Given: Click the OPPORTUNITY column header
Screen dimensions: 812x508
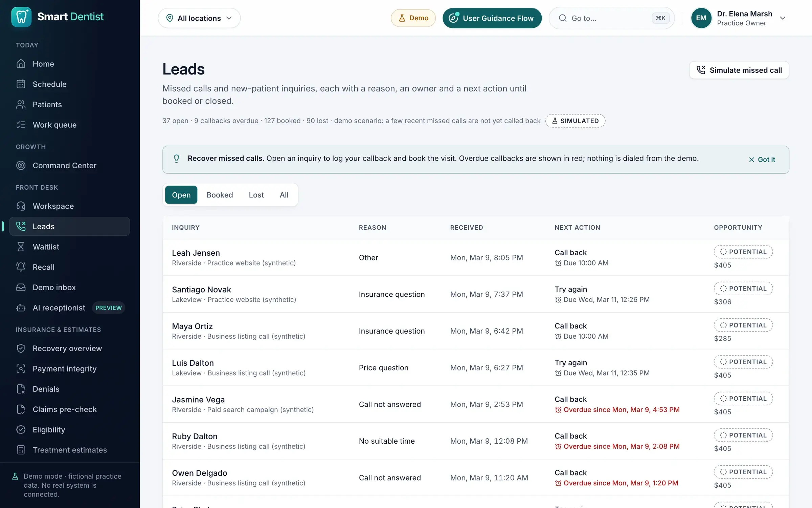Looking at the screenshot, I should (x=738, y=228).
